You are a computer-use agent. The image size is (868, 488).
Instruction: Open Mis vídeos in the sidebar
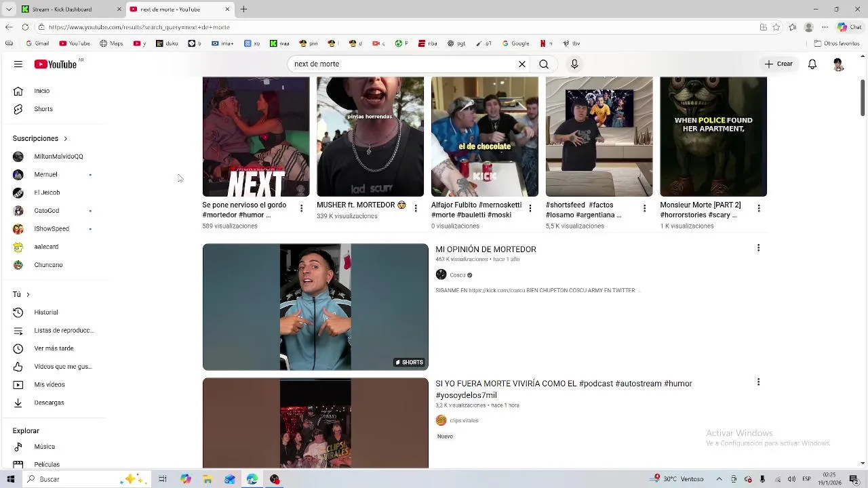pyautogui.click(x=50, y=385)
